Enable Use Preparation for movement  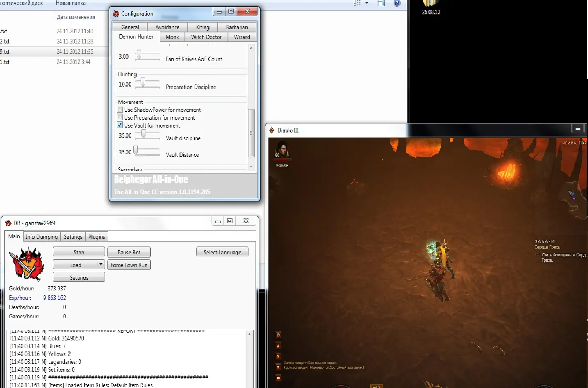[x=120, y=117]
